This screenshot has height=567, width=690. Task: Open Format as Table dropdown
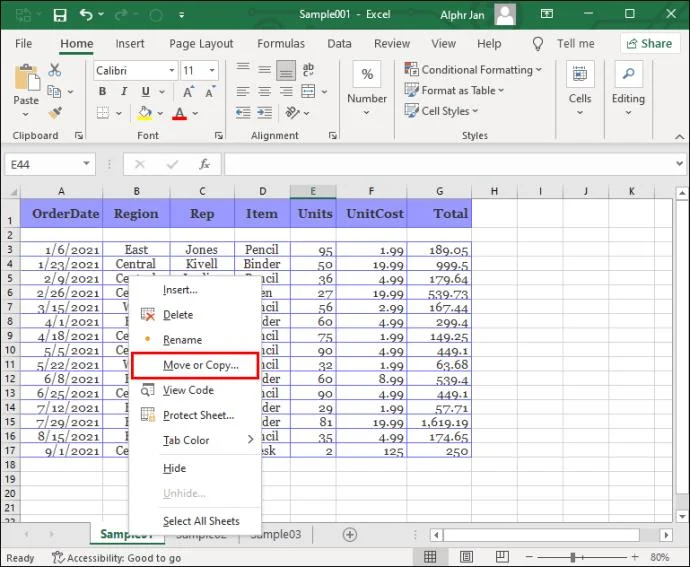click(x=454, y=90)
